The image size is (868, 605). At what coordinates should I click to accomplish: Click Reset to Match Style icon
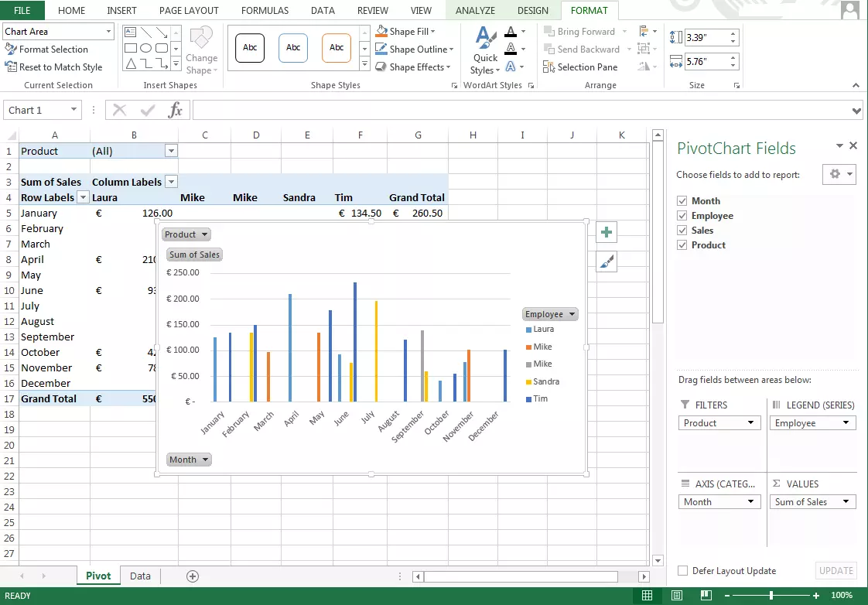click(11, 67)
